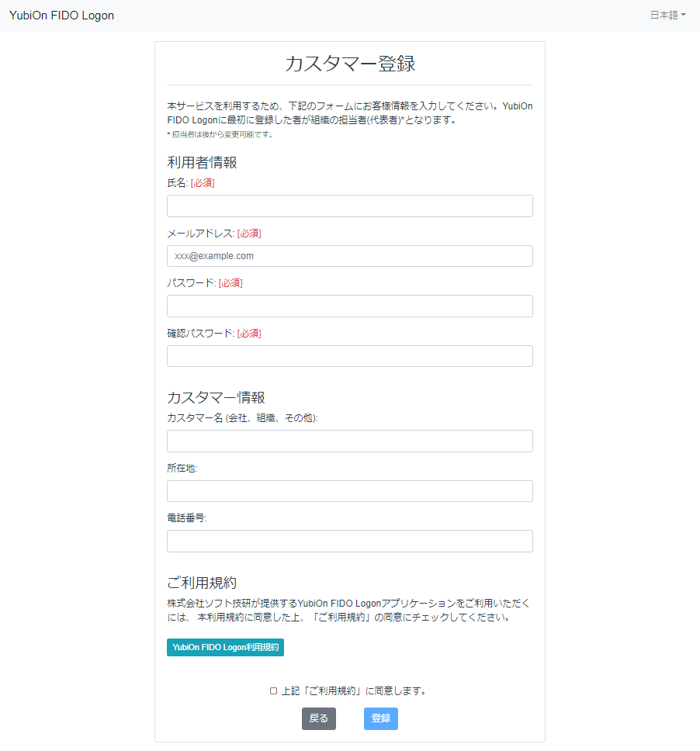Click the 戻る back button
Viewport: 700px width, 751px height.
click(319, 719)
